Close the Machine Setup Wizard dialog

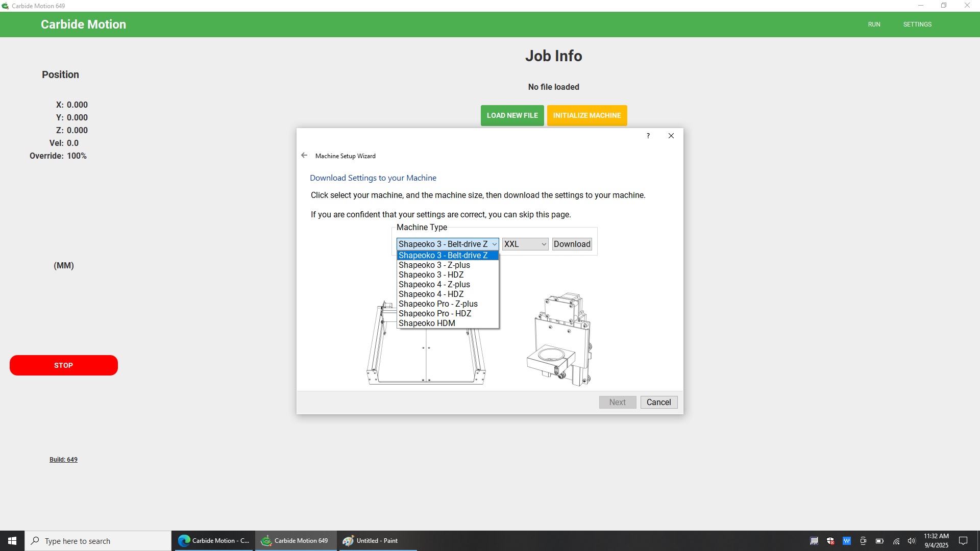coord(671,136)
